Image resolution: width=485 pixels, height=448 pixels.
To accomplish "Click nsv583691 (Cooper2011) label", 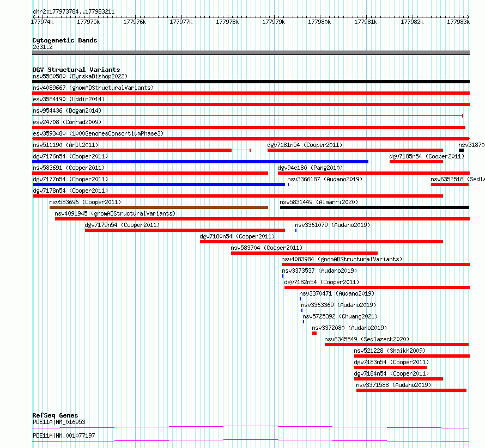I will click(x=69, y=168).
